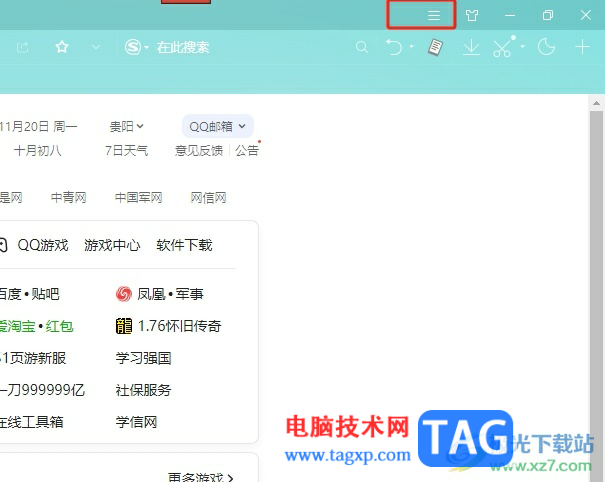Viewport: 605px width, 482px height.
Task: Open the notes document icon
Action: click(435, 47)
